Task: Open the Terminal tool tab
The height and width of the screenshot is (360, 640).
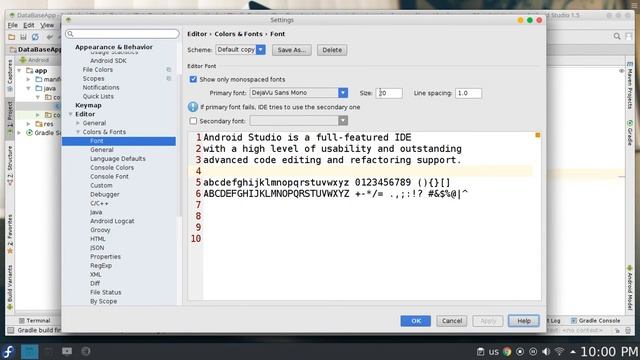Action: point(35,320)
